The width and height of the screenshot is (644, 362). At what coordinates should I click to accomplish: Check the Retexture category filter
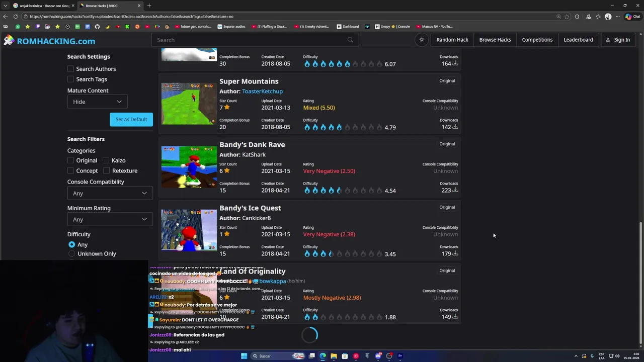pyautogui.click(x=106, y=170)
